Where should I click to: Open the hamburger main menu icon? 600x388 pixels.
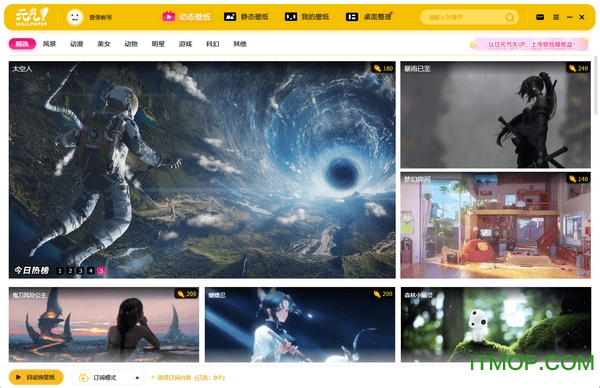(x=556, y=17)
